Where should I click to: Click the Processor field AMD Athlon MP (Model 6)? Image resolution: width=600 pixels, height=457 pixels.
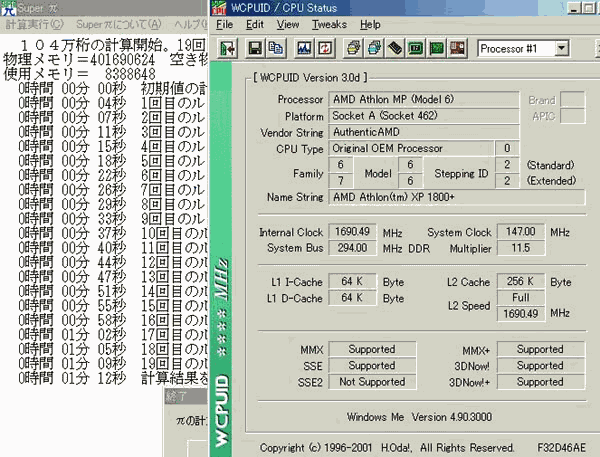point(424,100)
